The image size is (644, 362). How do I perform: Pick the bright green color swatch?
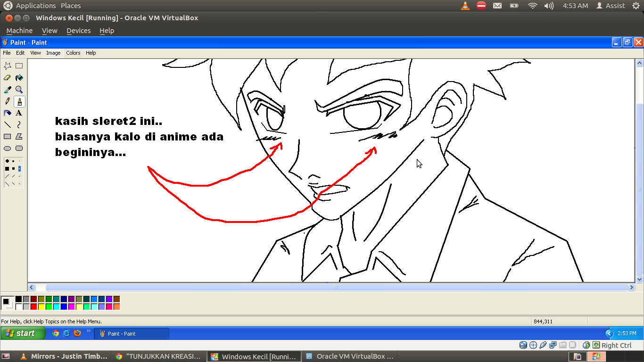pos(49,307)
